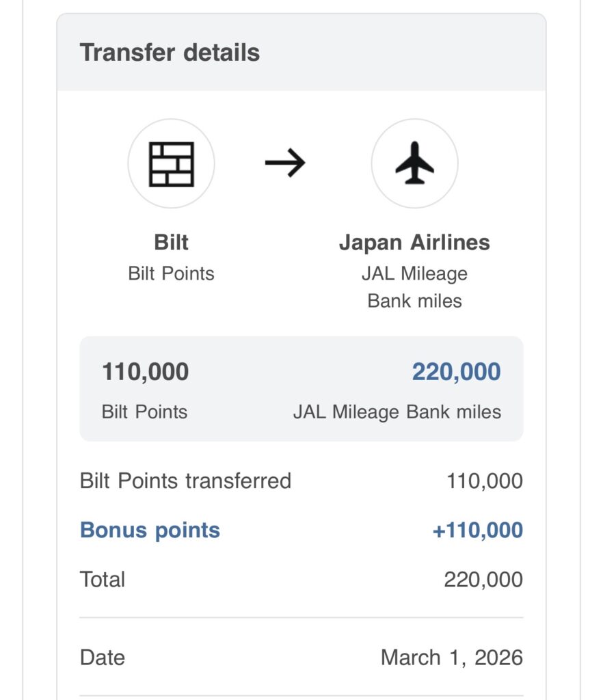Image resolution: width=603 pixels, height=700 pixels.
Task: Select the bold Bilt program name
Action: pos(171,243)
